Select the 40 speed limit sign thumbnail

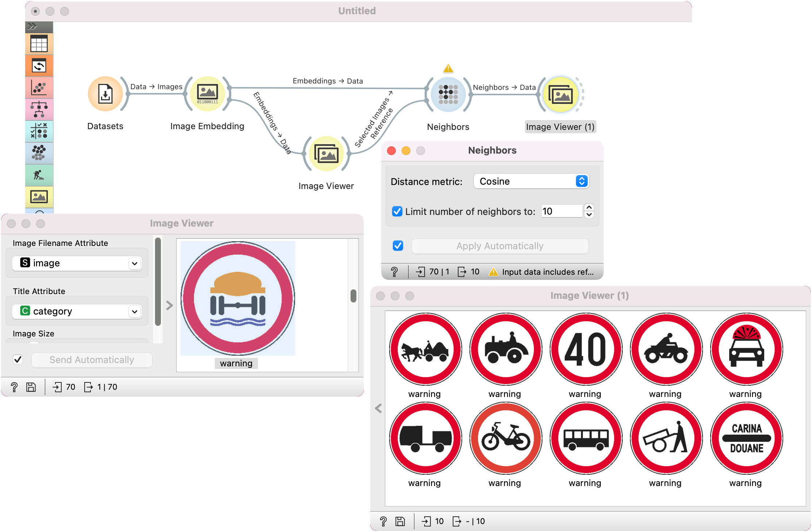pos(585,349)
